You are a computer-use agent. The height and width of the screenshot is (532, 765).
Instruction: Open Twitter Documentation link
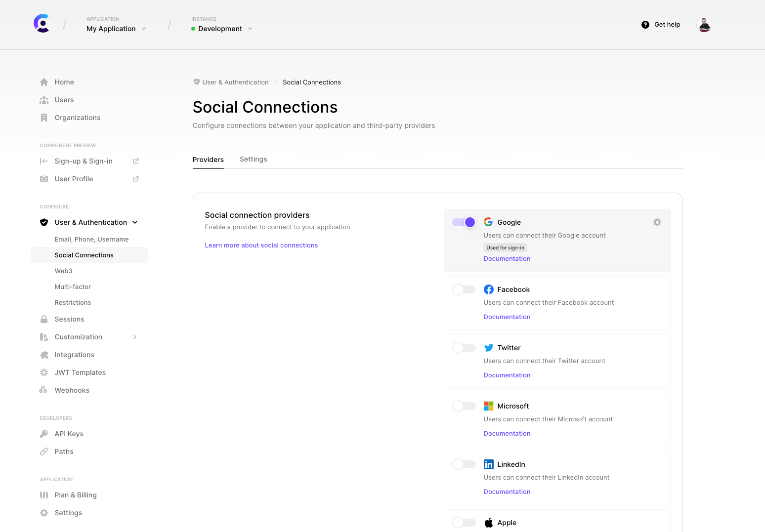coord(507,375)
